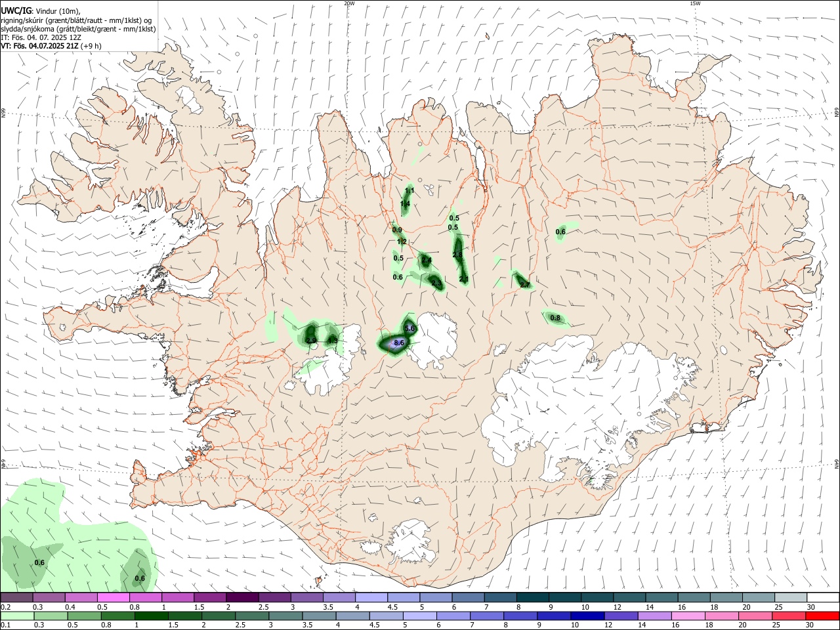Pick the dark navy blue 10 swatch in lower scale

[589, 616]
